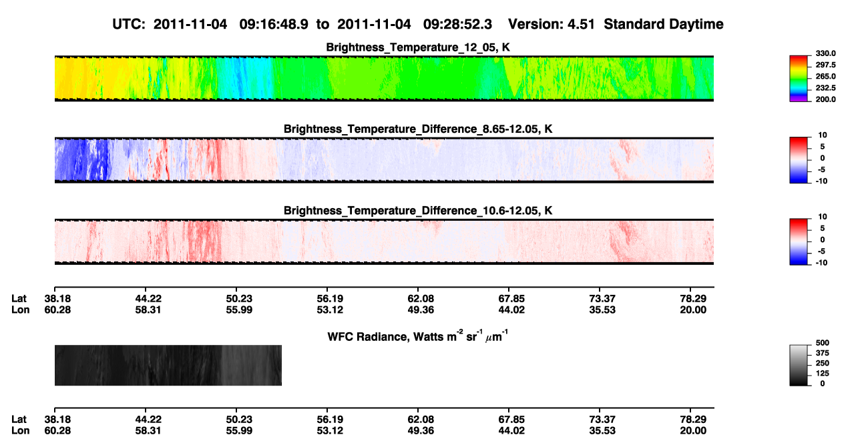Click the '265.0' colorbar label
The width and height of the screenshot is (868, 445).
[826, 77]
